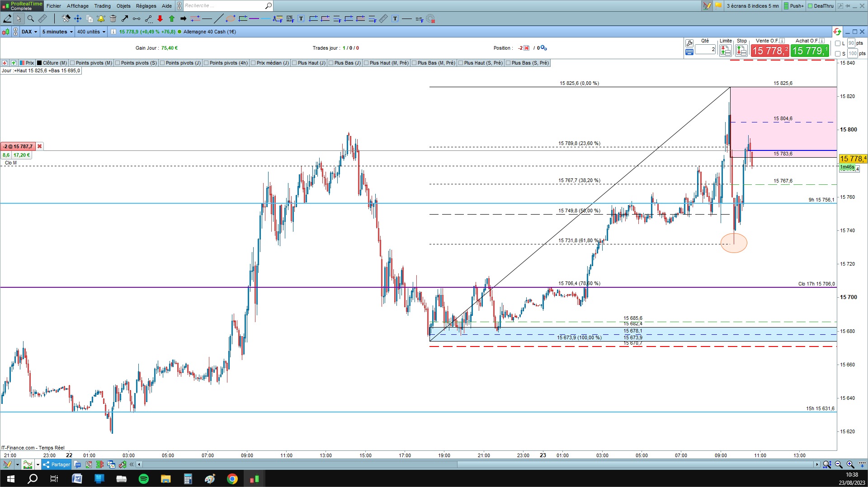Click the Qté quantity input field
The height and width of the screenshot is (487, 868).
[705, 50]
